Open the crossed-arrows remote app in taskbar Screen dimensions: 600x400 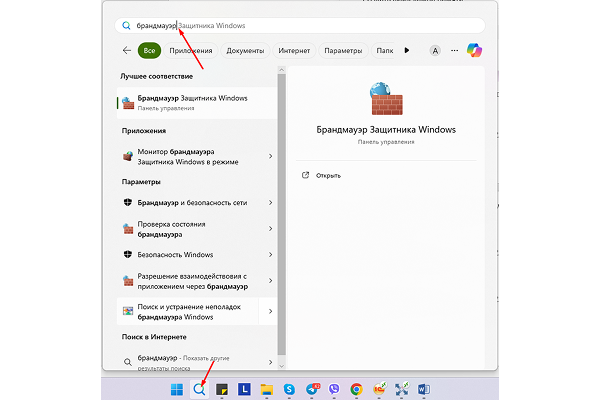(x=402, y=389)
